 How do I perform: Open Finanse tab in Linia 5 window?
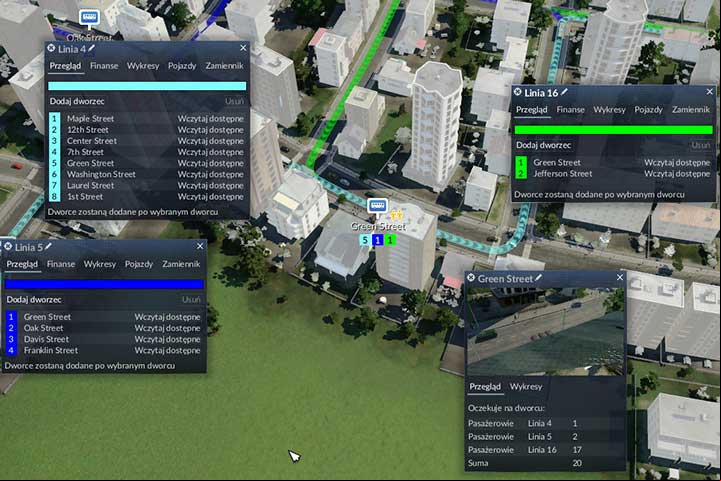(x=61, y=264)
